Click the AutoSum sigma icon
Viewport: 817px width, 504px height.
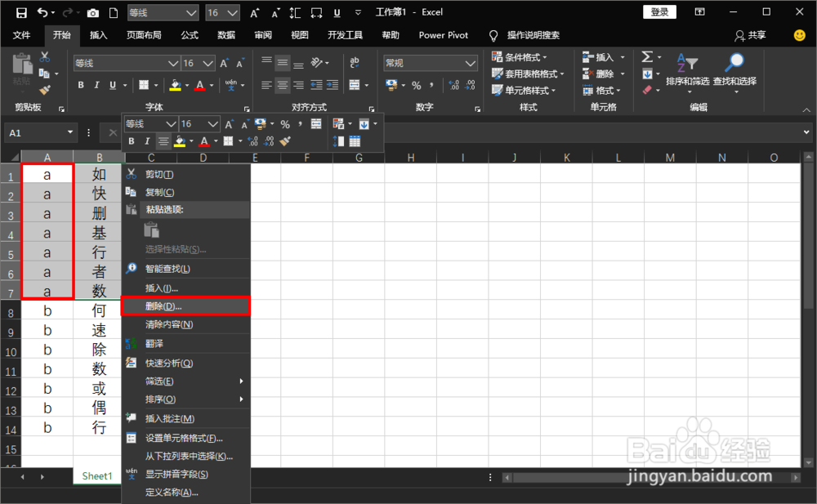click(x=647, y=57)
